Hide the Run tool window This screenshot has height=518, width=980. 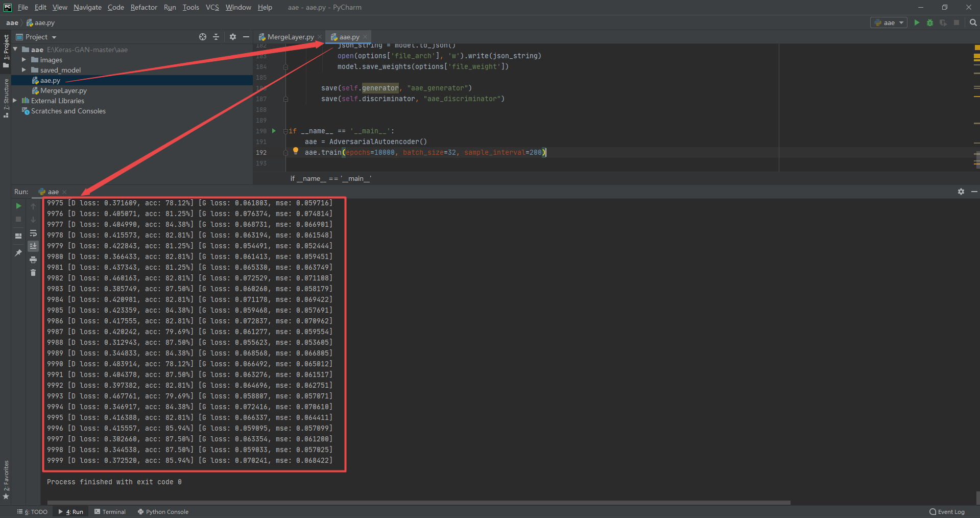[x=974, y=192]
